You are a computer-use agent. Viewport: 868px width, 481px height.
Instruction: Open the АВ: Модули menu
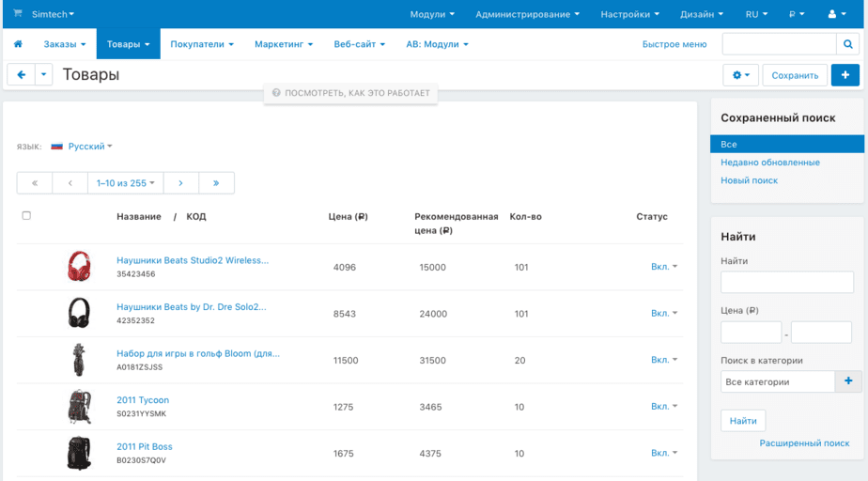[438, 44]
